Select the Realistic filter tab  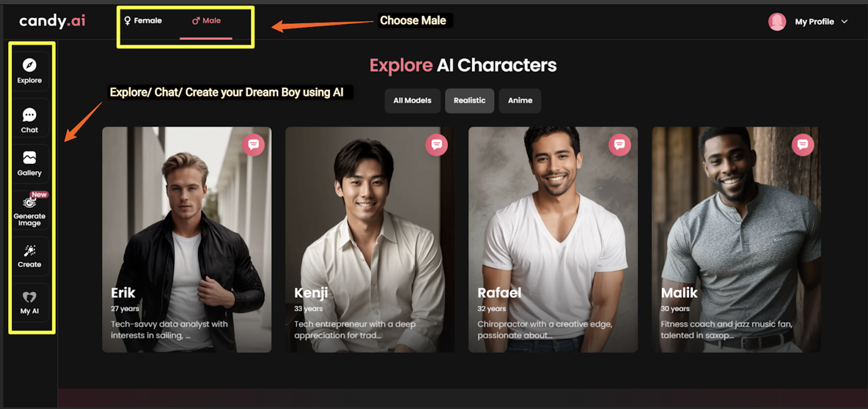click(470, 100)
